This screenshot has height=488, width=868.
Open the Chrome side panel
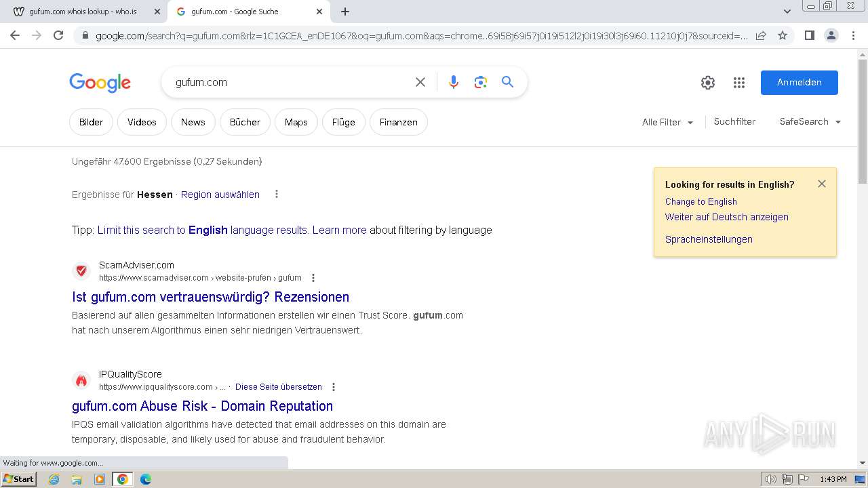tap(809, 35)
